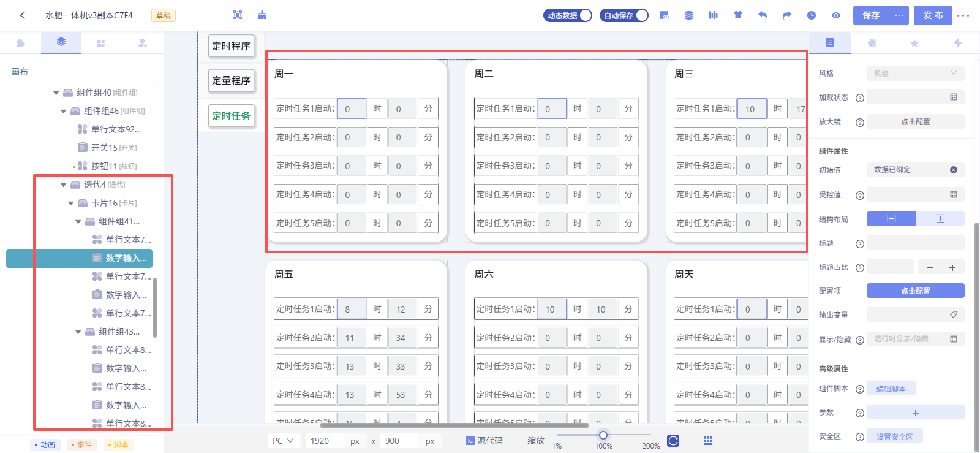Select 按钮11 in layer tree
The height and width of the screenshot is (453, 980).
click(x=108, y=166)
